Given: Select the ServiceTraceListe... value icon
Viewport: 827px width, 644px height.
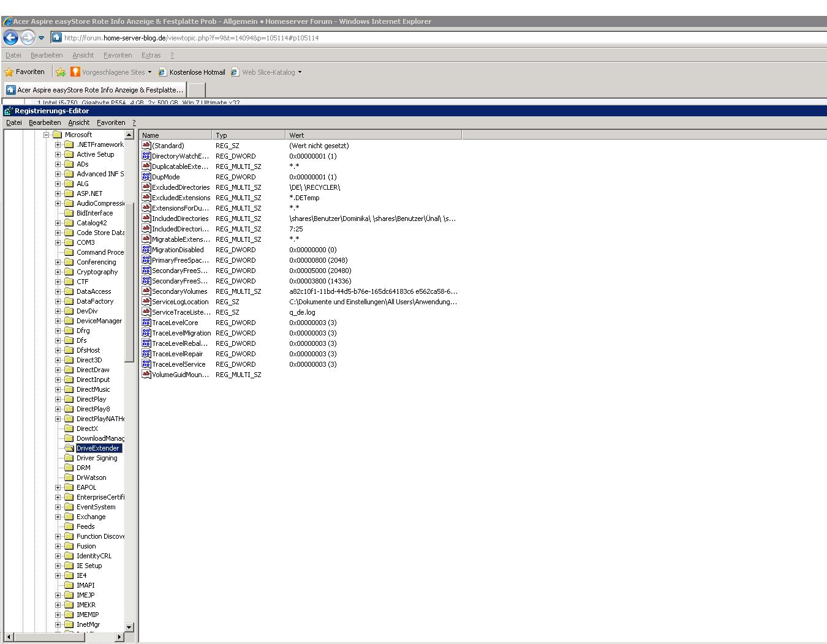Looking at the screenshot, I should coord(146,312).
